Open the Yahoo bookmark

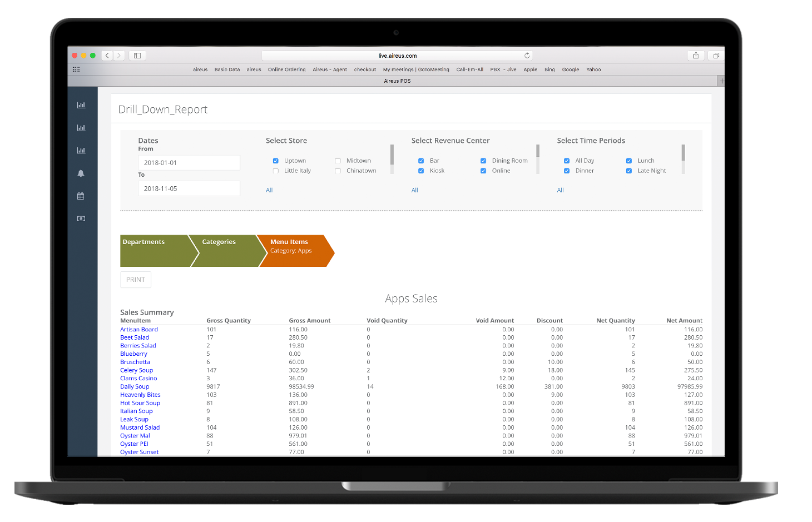[593, 69]
